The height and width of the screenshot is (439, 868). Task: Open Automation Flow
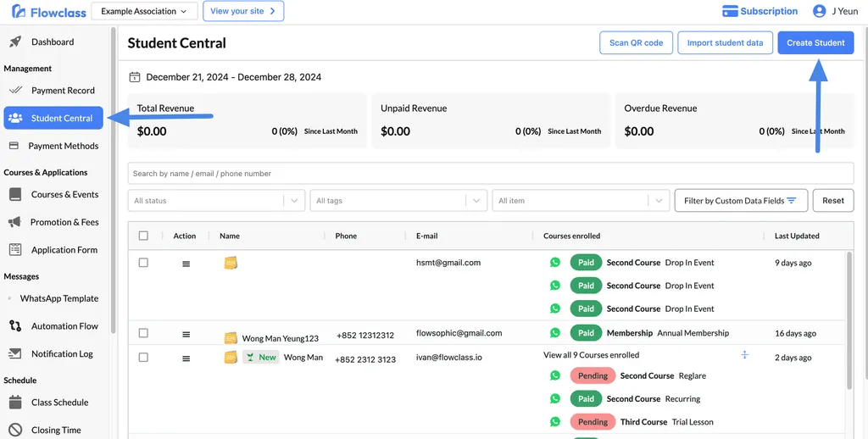click(55, 326)
